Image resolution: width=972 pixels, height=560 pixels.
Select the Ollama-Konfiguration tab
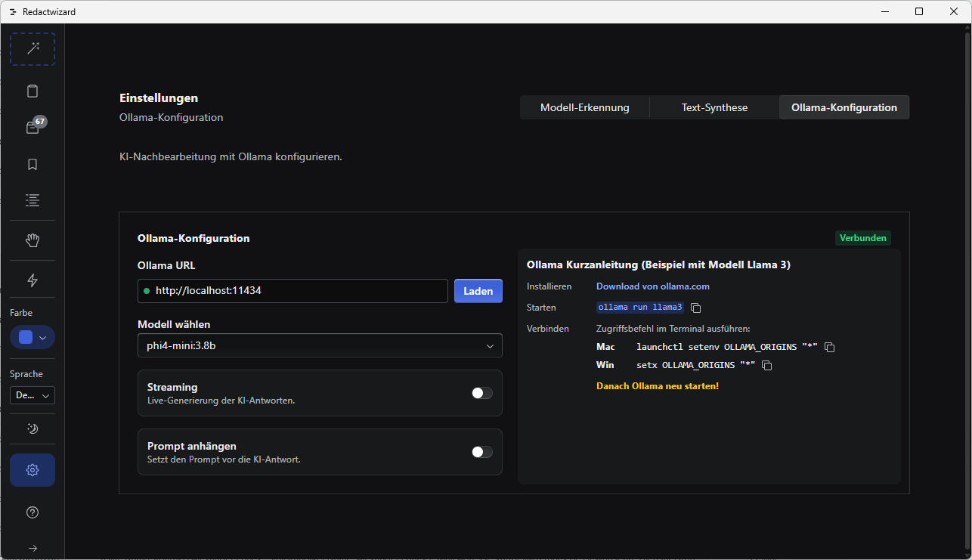point(844,107)
